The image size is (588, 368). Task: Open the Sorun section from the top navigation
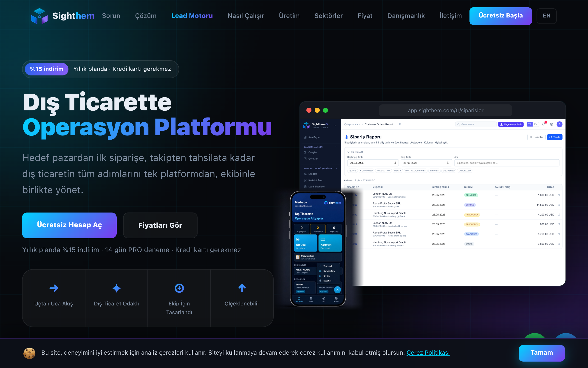[111, 16]
